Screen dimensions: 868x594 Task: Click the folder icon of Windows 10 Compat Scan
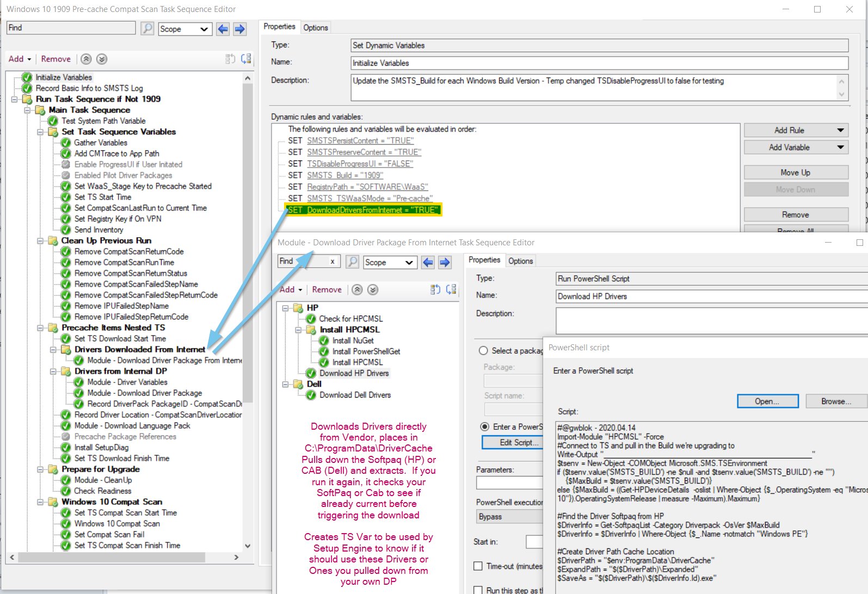coord(53,502)
